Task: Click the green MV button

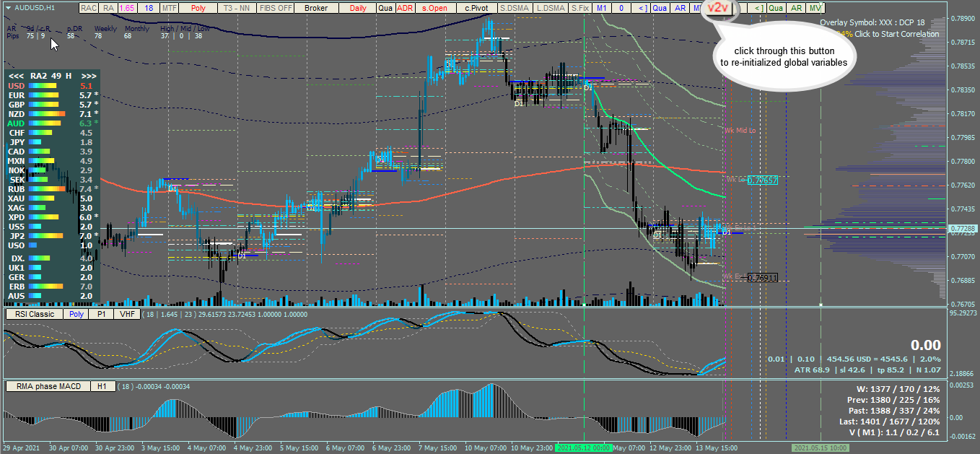Action: point(815,8)
